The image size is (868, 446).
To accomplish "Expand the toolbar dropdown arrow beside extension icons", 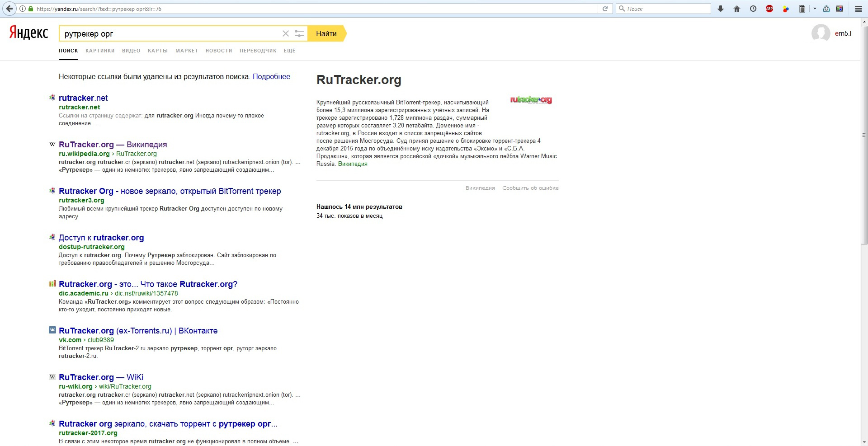I will coord(815,9).
